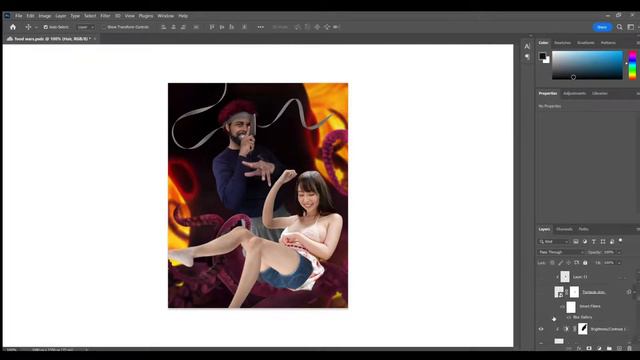Viewport: 640px width, 360px height.
Task: Click the fx layer style icon
Action: [579, 349]
